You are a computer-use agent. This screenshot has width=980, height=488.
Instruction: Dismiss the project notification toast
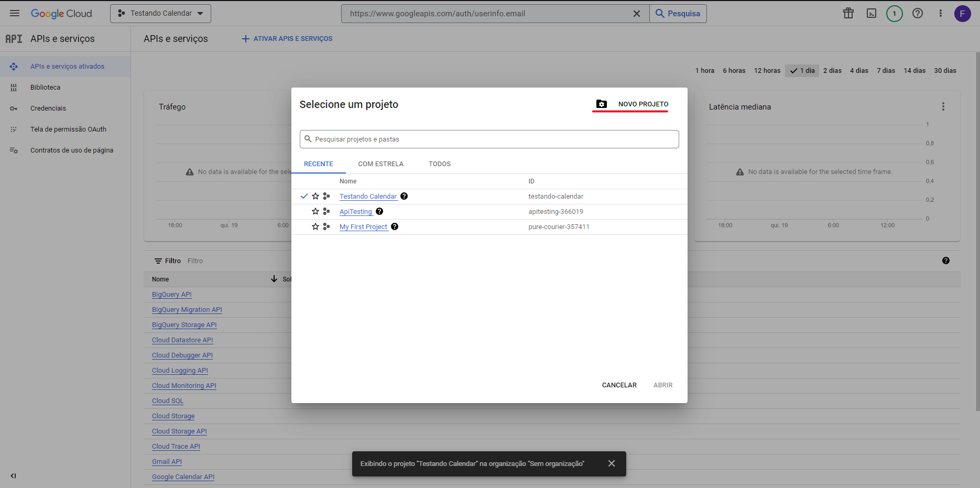coord(611,463)
